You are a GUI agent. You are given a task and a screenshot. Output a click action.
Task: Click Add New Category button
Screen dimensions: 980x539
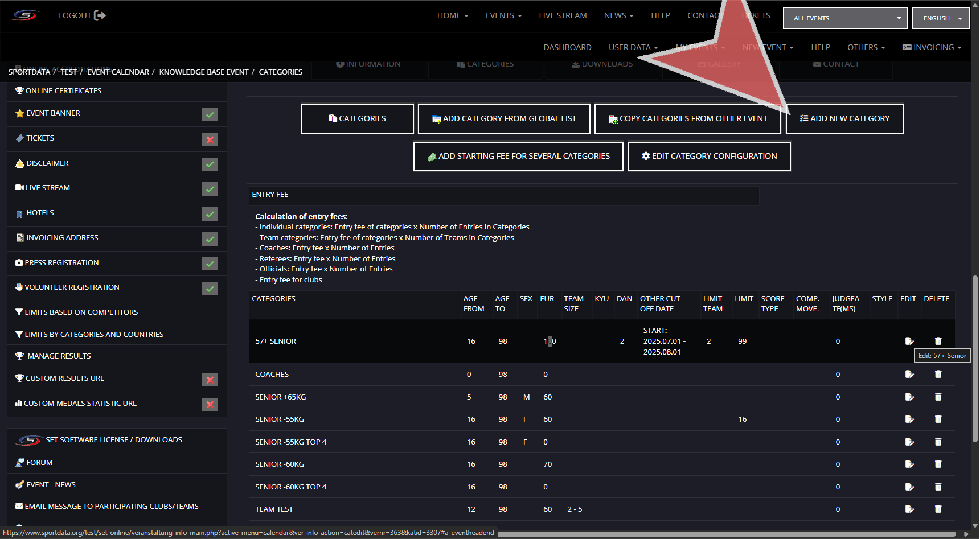point(844,118)
